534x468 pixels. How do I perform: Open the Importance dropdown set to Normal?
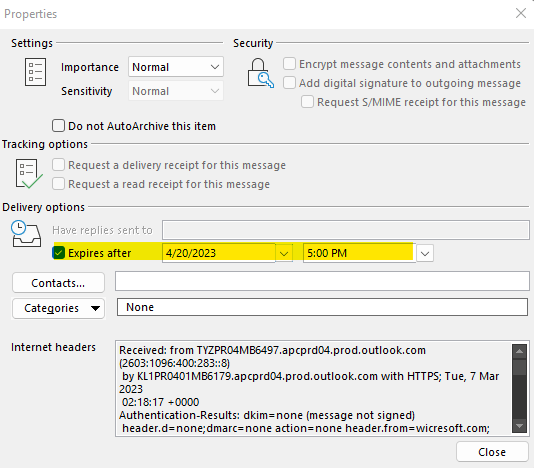[x=176, y=67]
